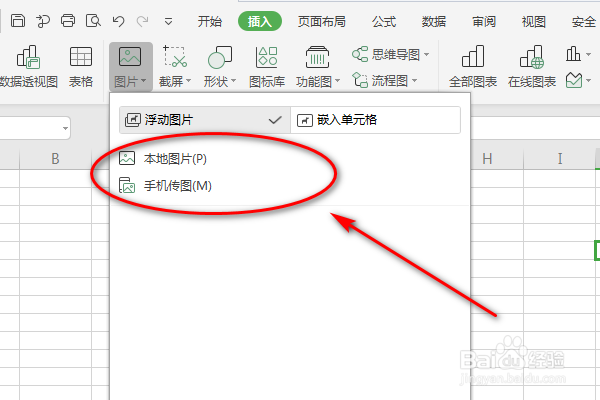This screenshot has width=600, height=400.
Task: Open Print Preview icon
Action: (93, 21)
